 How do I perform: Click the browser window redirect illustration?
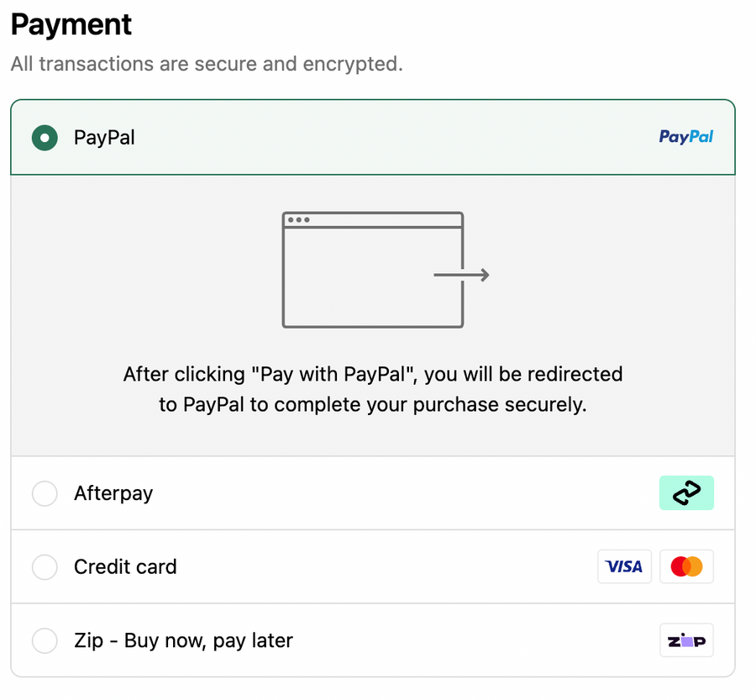373,270
